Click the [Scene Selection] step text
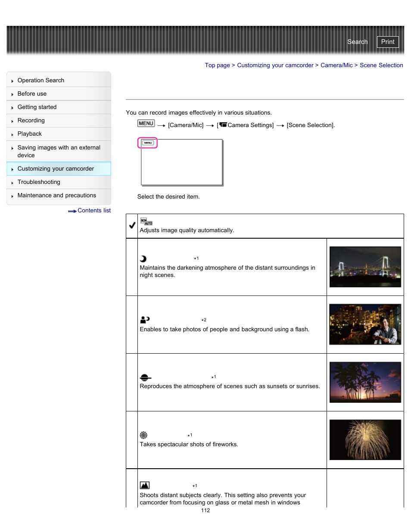411x532 pixels. [311, 125]
